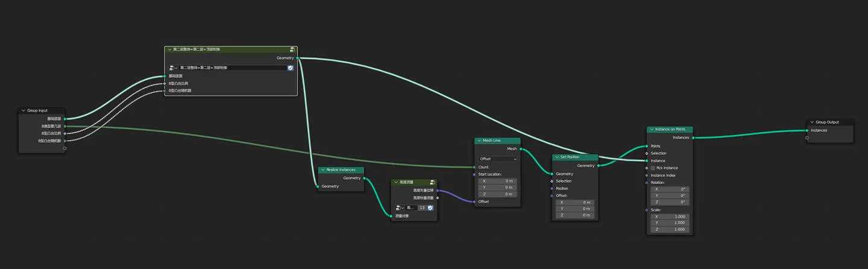Open the Mesh Line Offset mode dropdown
The height and width of the screenshot is (269, 868).
497,159
